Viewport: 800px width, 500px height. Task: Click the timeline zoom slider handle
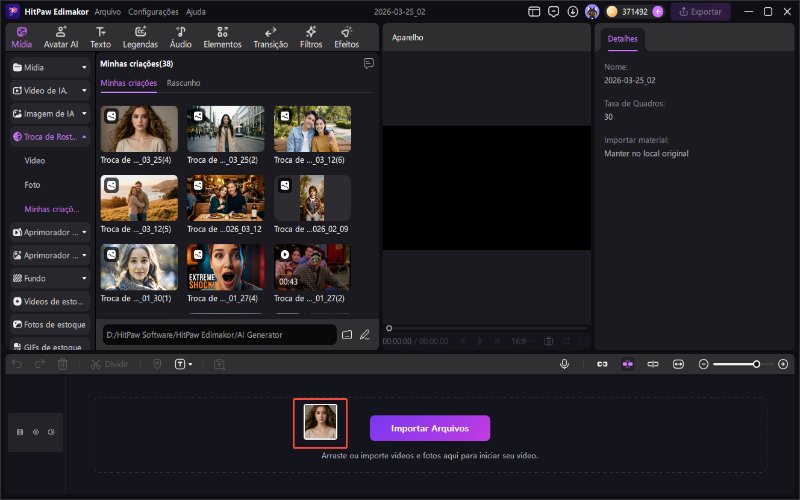pos(756,364)
